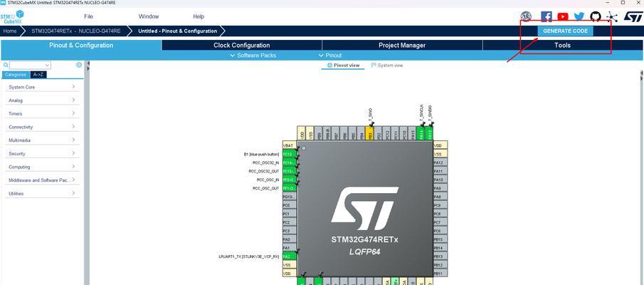Open the File menu

click(x=88, y=16)
